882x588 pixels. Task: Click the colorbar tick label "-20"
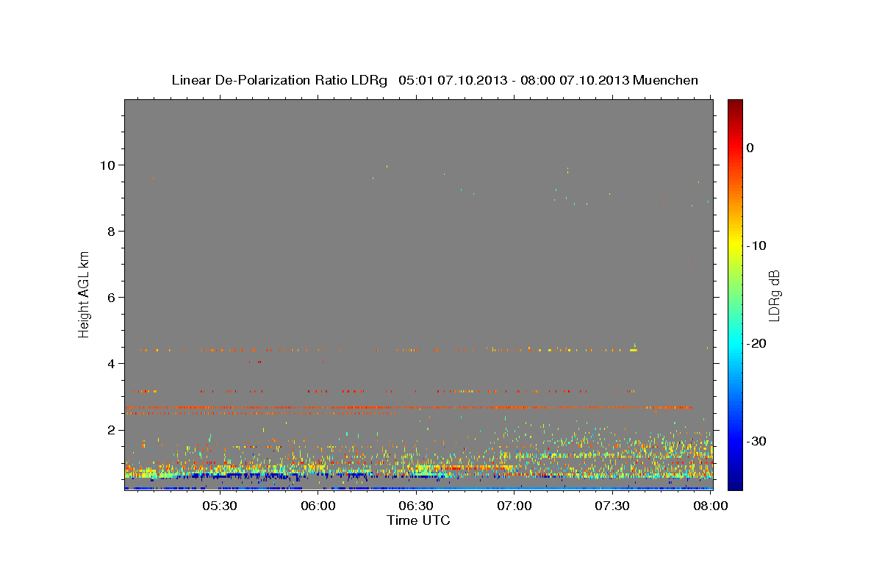pyautogui.click(x=757, y=343)
